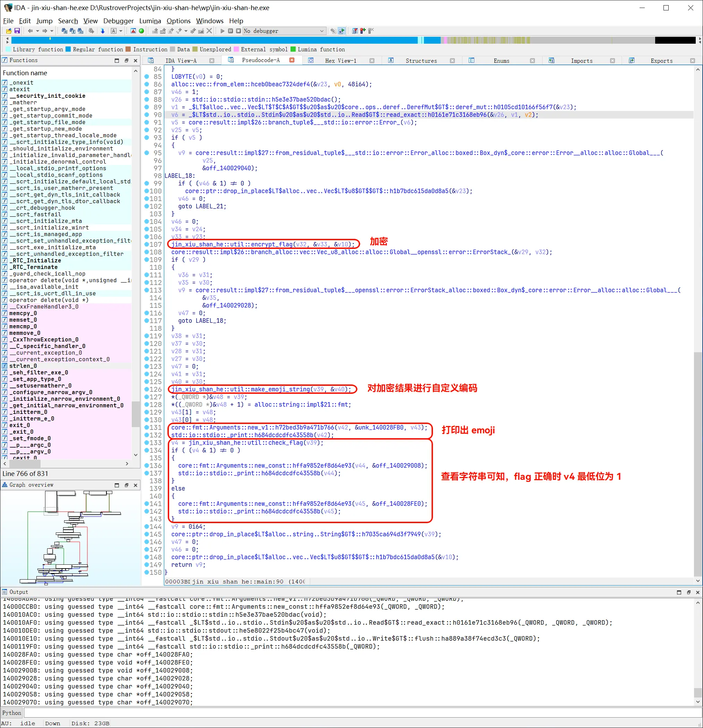Toggle breakpoint dot on line 126

pos(147,389)
